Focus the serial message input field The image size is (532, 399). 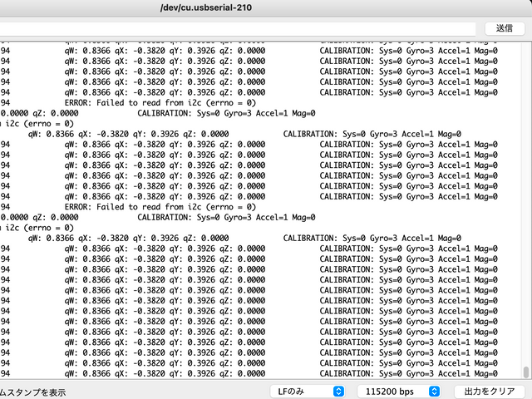tap(233, 27)
